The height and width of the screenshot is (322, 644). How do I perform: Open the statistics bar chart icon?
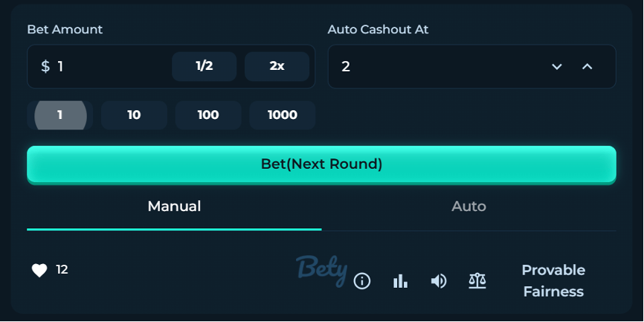pos(400,281)
